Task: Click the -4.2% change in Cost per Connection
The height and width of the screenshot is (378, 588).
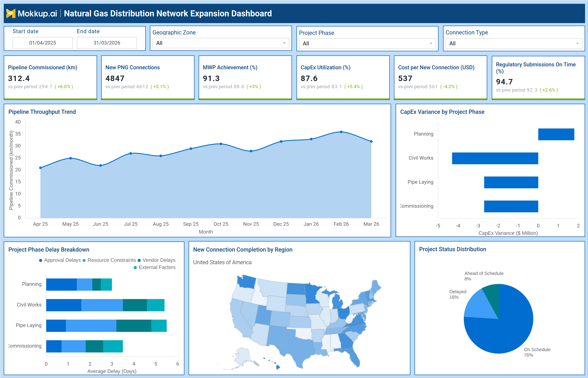Action: pyautogui.click(x=449, y=87)
